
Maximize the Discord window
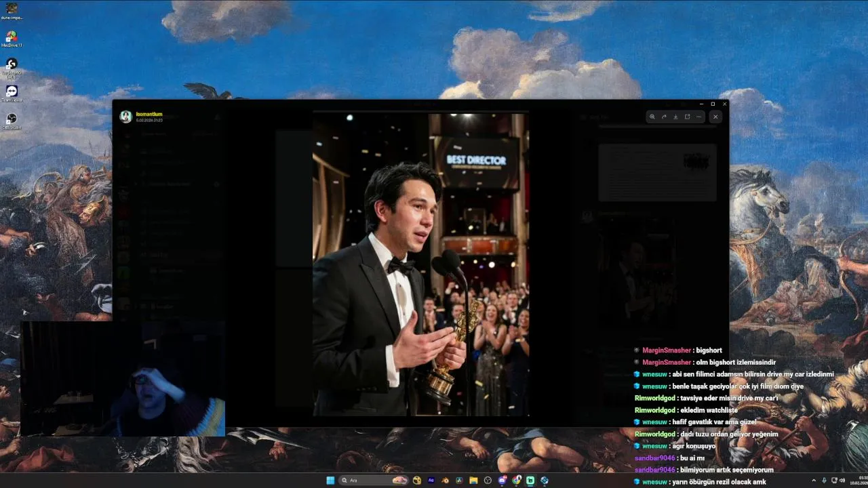coord(713,104)
